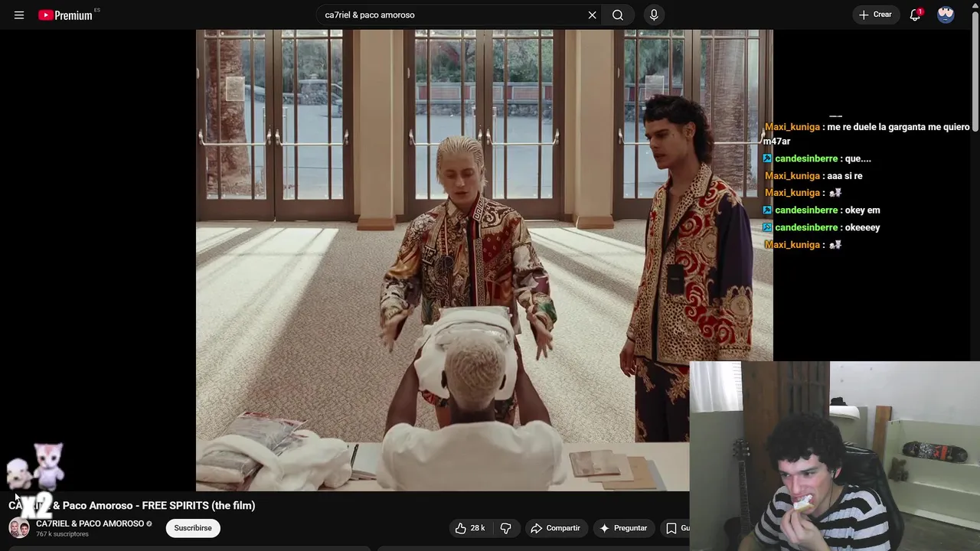
Task: Click the 767 k suscriptores text
Action: click(x=62, y=534)
